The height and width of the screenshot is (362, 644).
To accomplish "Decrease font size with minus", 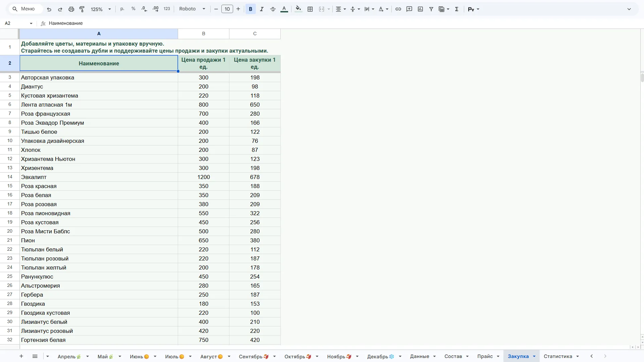I will [x=216, y=9].
